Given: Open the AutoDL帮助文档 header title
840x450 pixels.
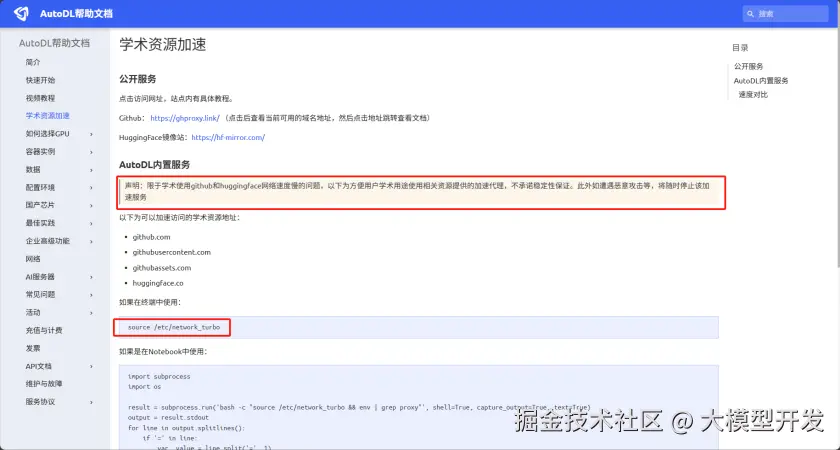Looking at the screenshot, I should coord(76,14).
